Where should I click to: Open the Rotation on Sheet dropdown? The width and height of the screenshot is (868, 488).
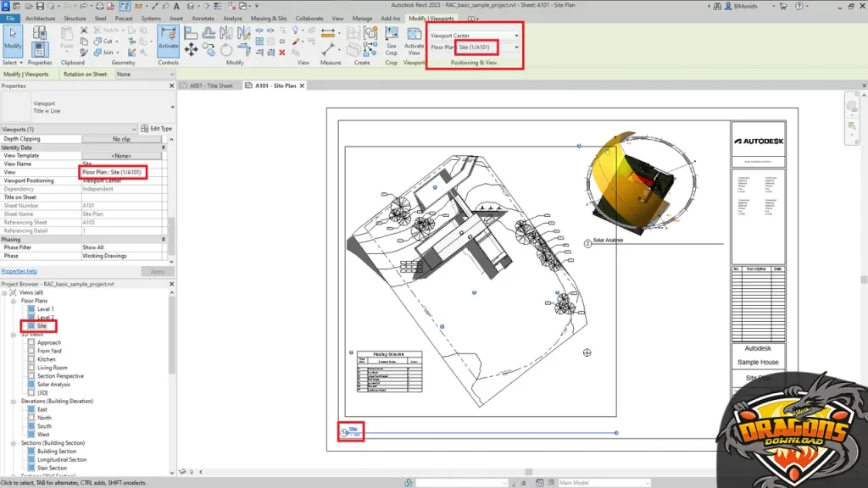click(x=144, y=75)
